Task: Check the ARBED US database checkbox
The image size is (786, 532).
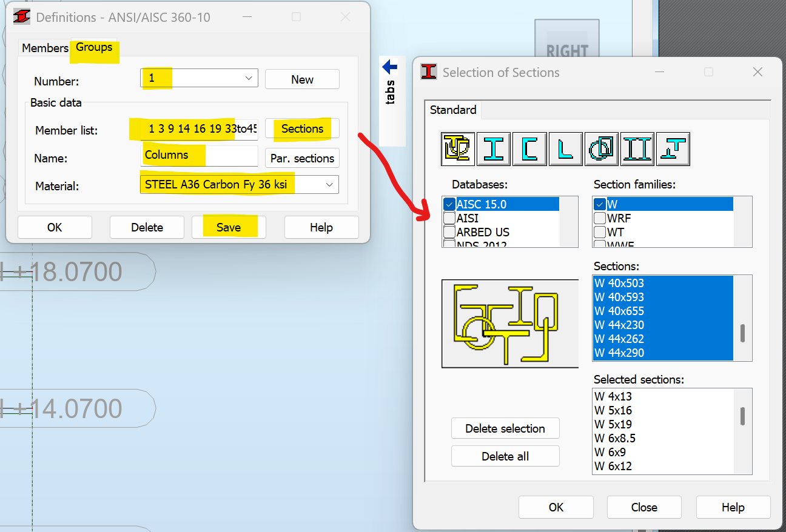Action: (449, 232)
